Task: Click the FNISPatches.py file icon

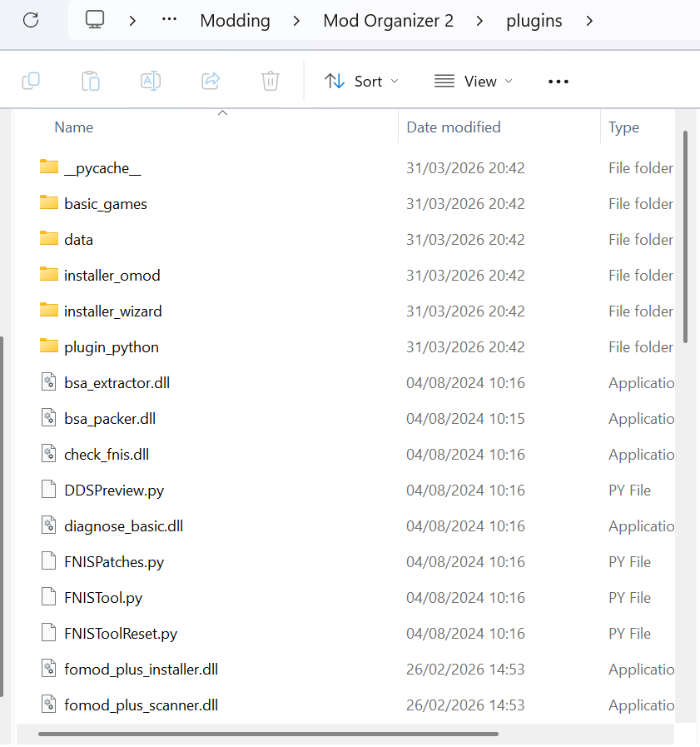Action: (x=48, y=561)
